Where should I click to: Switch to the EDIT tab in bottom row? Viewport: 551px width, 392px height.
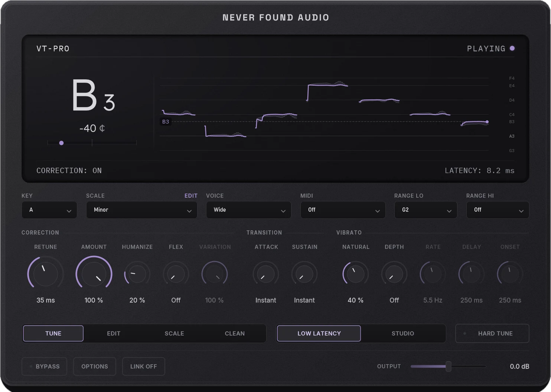point(114,333)
